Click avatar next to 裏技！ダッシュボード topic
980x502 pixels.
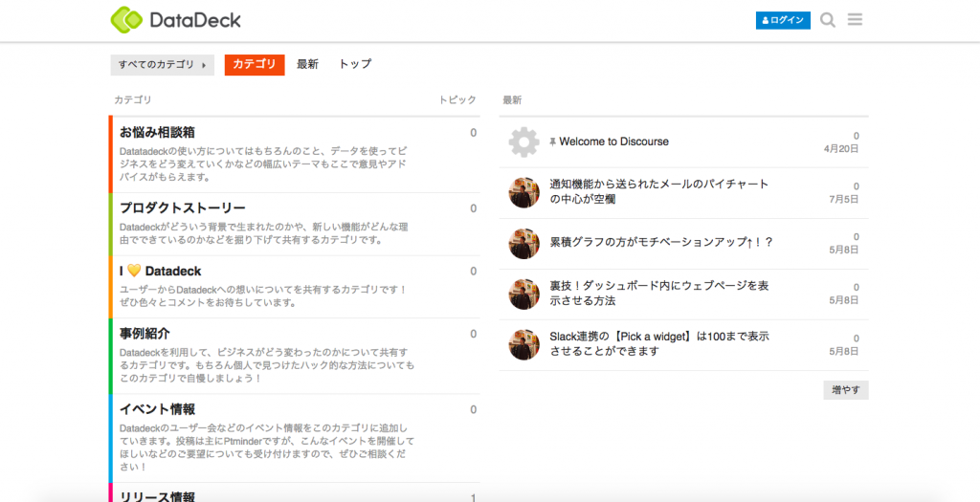[x=523, y=294]
